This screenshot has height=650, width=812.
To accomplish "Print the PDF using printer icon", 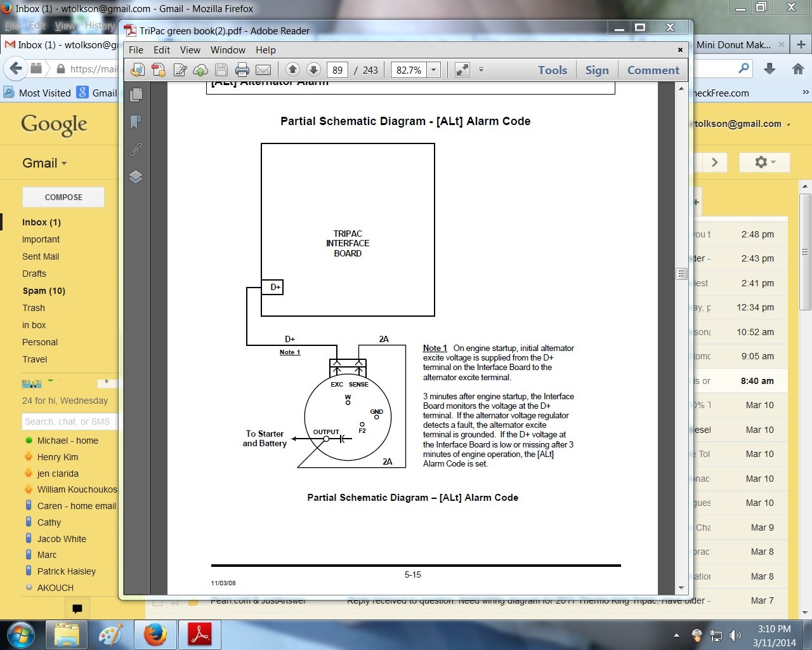I will [x=242, y=70].
